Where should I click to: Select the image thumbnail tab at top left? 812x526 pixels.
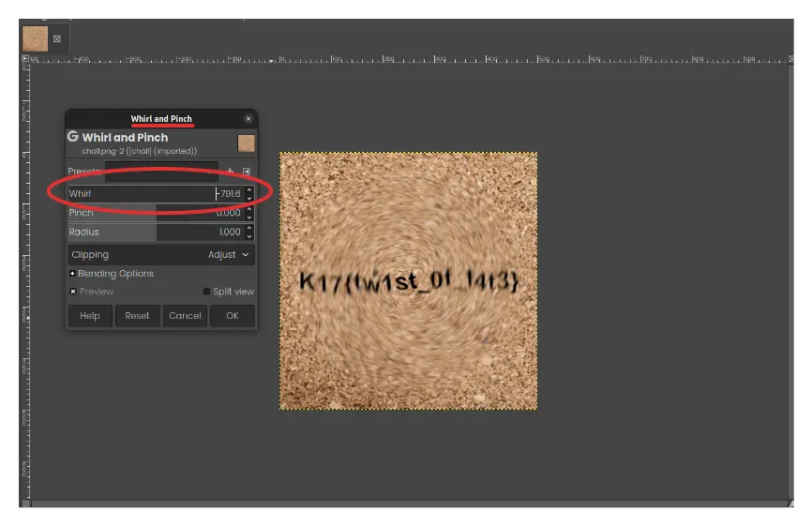37,38
